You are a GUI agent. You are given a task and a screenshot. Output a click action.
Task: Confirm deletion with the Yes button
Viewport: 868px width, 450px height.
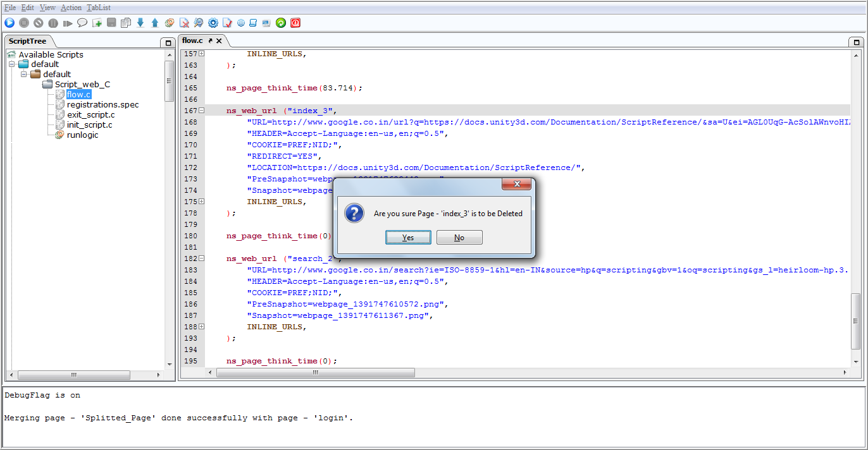(408, 238)
